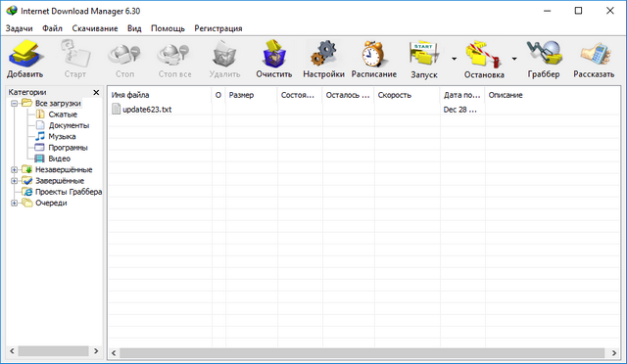Click the Dec 28 date cell
627x364 pixels.
click(459, 110)
